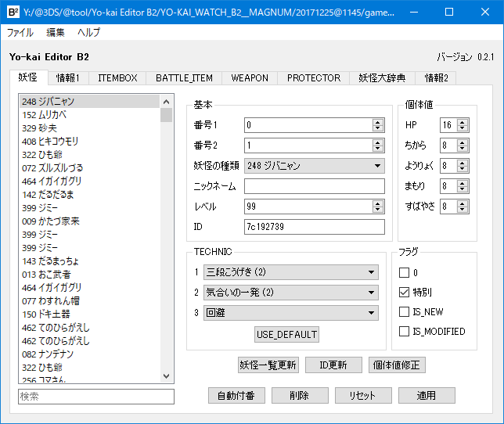Toggle the flag 0 checkbox

point(404,273)
